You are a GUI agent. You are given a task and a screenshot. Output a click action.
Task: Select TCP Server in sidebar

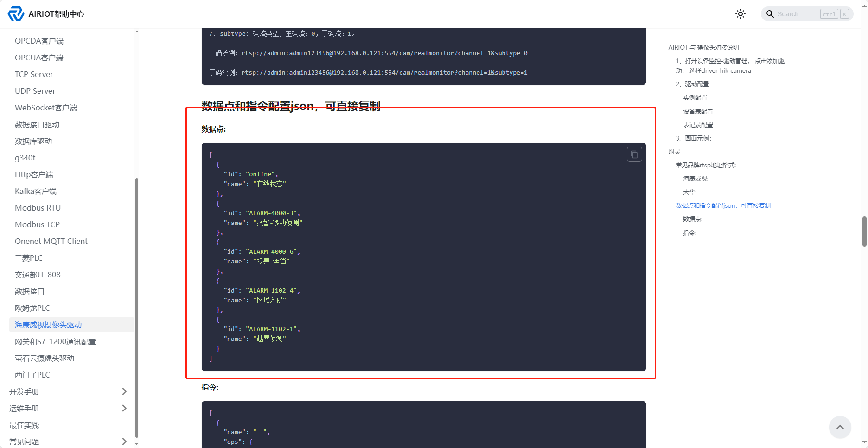click(34, 74)
